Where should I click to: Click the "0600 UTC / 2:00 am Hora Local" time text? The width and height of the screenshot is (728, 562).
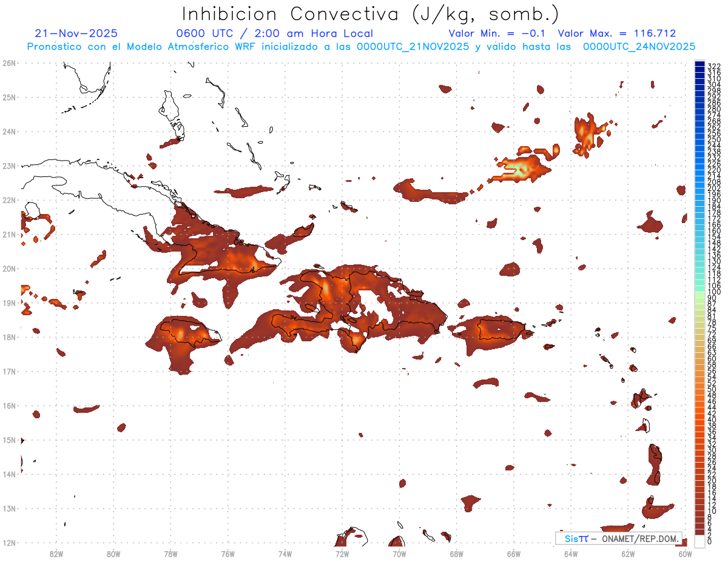tap(275, 33)
